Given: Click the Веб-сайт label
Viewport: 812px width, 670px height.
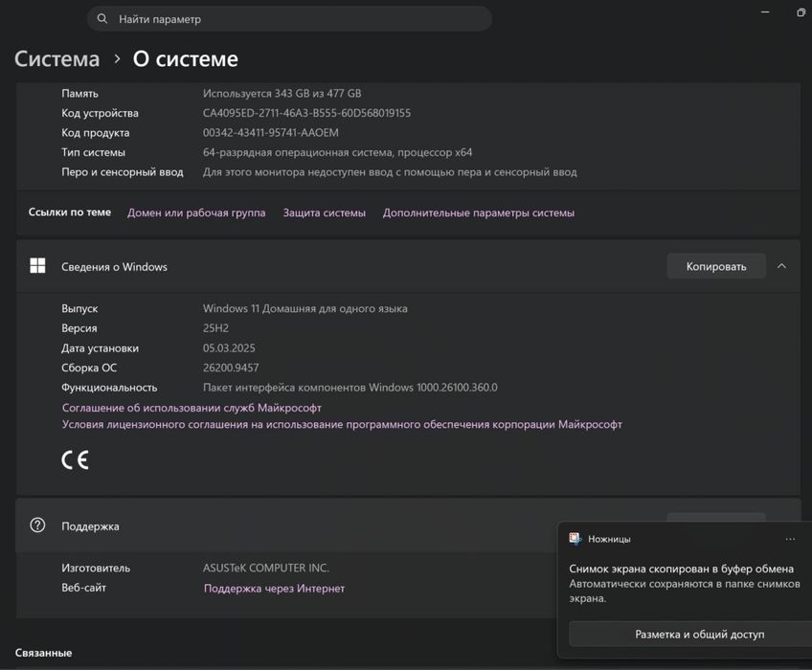Looking at the screenshot, I should (x=83, y=588).
